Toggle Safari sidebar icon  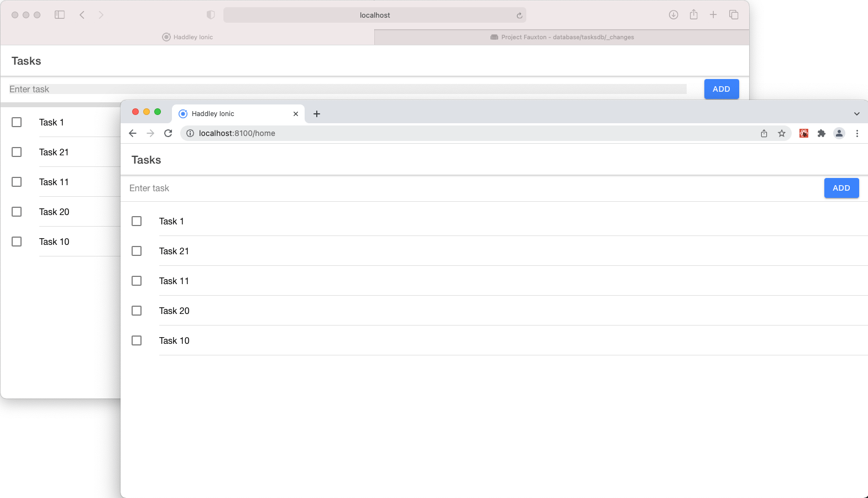click(60, 15)
